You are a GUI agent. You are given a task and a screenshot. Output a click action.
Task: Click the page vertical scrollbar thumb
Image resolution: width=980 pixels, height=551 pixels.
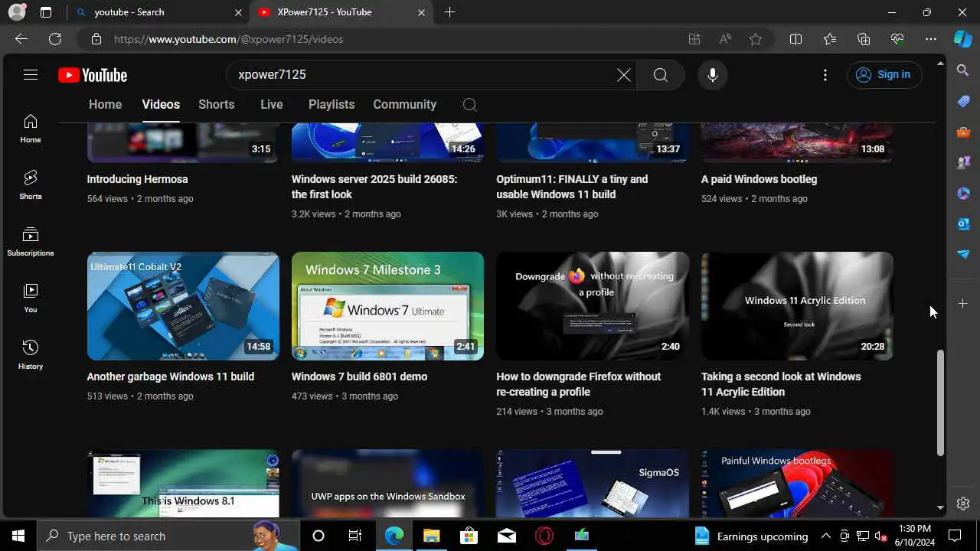(941, 403)
